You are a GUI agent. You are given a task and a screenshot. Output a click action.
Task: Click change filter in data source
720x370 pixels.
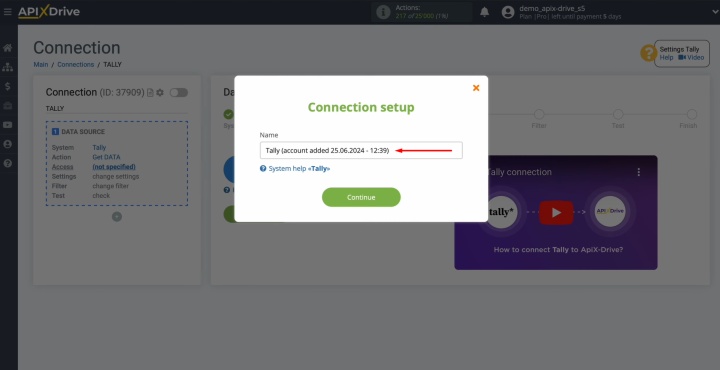click(x=111, y=186)
